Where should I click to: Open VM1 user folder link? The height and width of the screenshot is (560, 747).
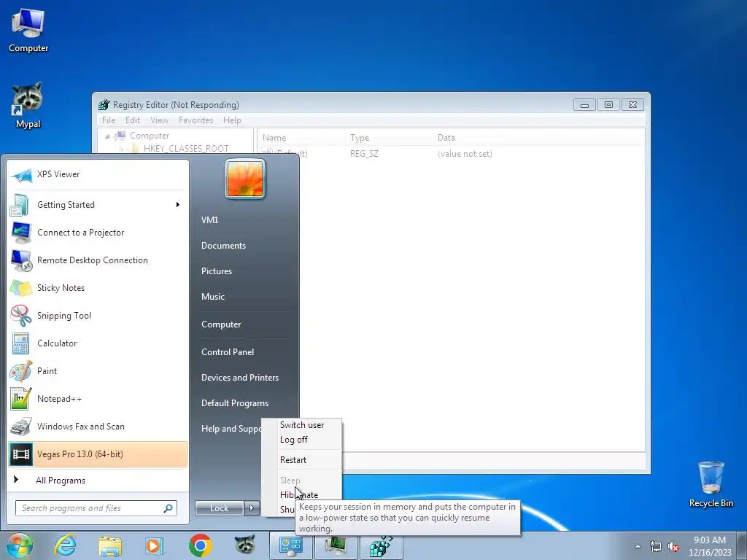point(209,220)
